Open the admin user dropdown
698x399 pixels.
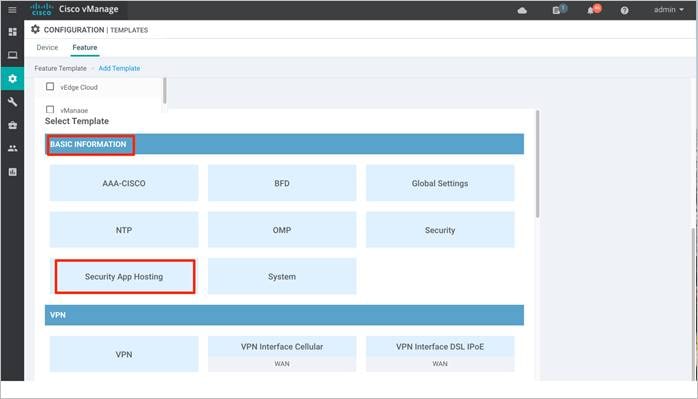tap(669, 9)
